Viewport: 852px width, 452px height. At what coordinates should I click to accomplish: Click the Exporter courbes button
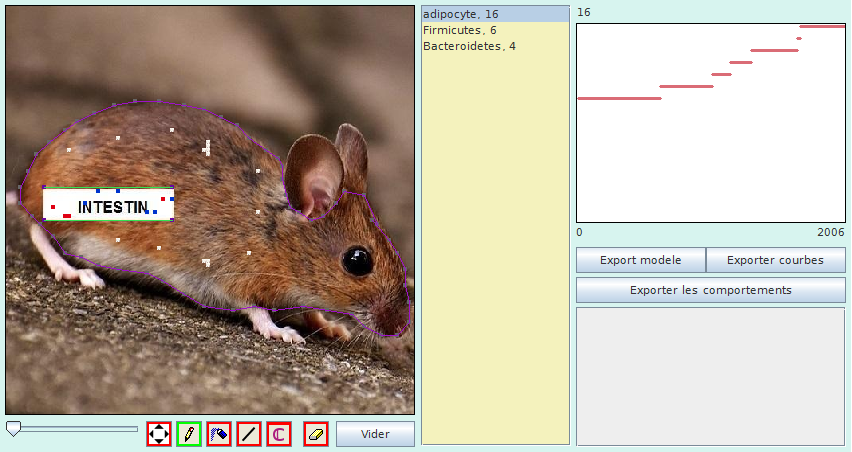point(775,260)
